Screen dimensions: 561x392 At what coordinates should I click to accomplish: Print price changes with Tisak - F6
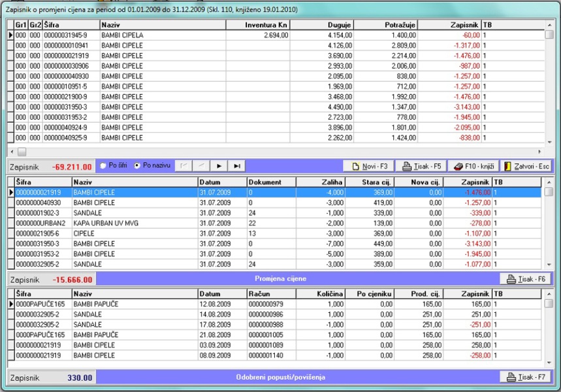click(x=525, y=279)
